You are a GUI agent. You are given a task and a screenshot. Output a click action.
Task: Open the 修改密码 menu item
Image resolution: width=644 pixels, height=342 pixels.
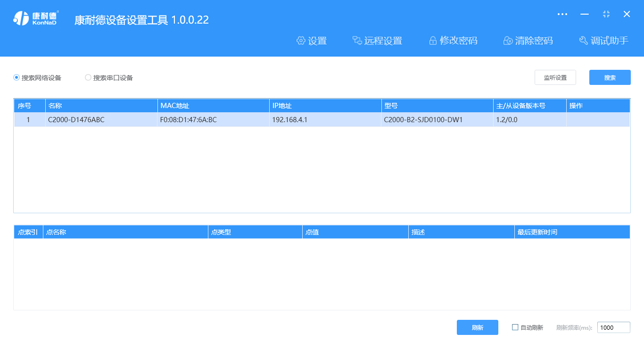[453, 41]
